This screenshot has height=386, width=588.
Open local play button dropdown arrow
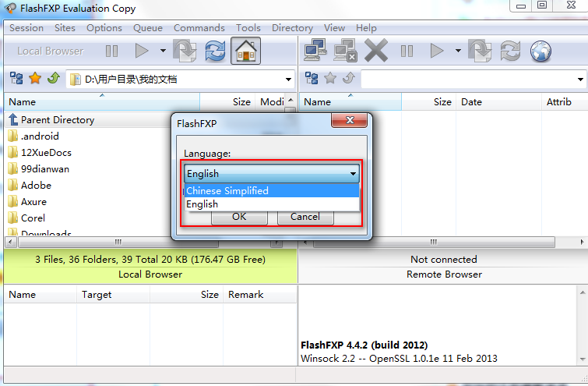[x=163, y=51]
